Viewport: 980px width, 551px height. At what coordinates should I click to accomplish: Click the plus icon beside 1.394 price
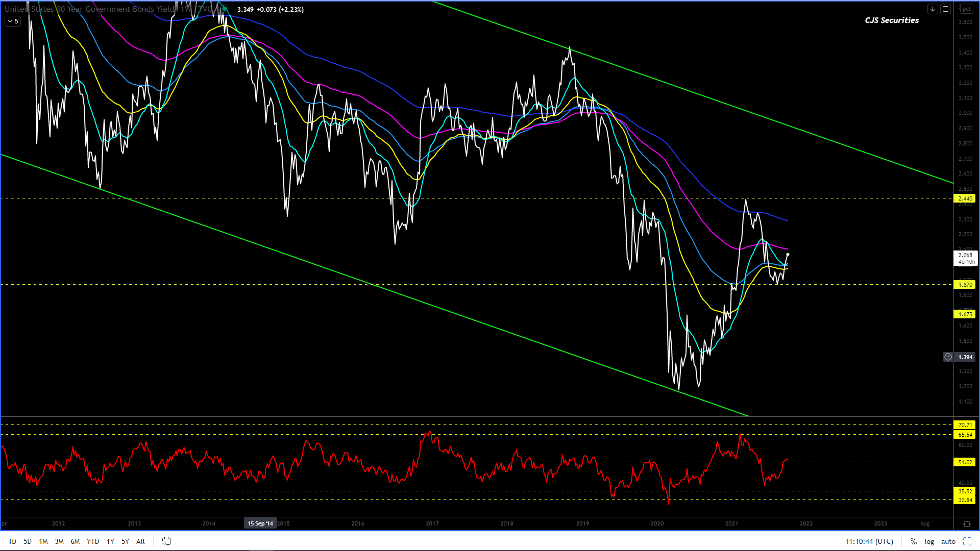point(948,357)
